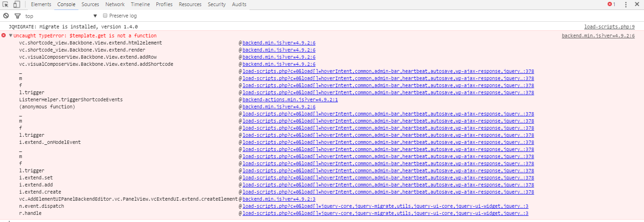Select the Console tab
Image resolution: width=644 pixels, height=222 pixels.
tap(66, 4)
